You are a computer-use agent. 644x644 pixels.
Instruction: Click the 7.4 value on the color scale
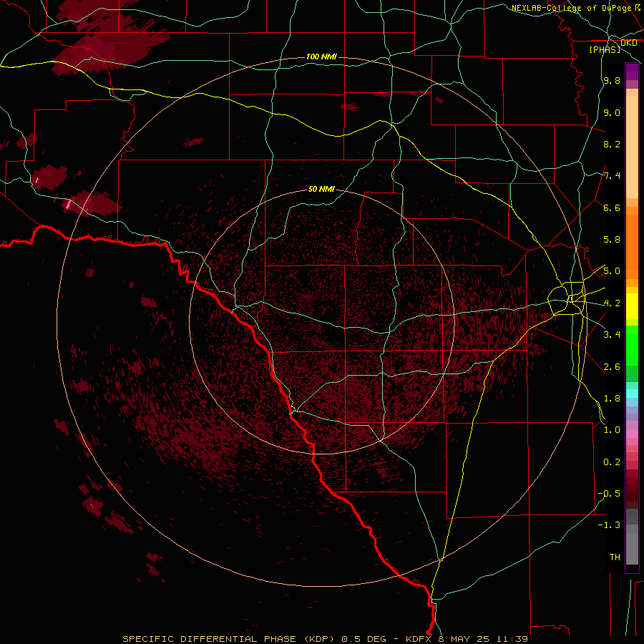tap(612, 176)
